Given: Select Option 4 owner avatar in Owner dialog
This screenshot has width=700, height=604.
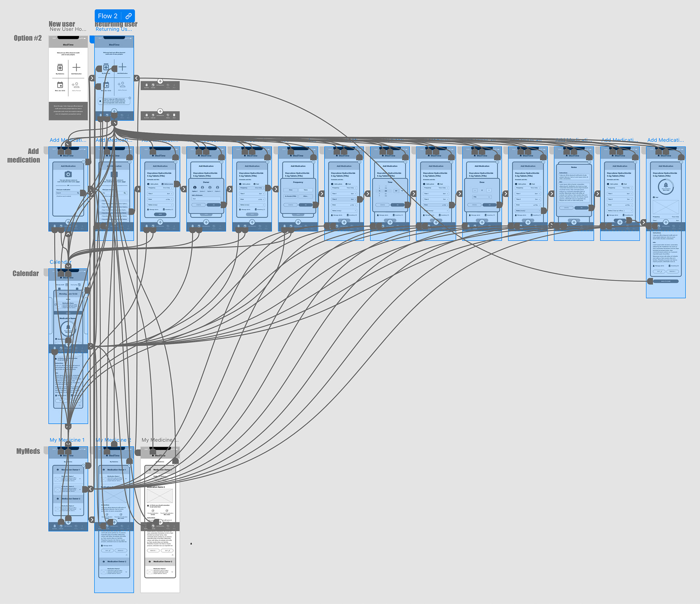Looking at the screenshot, I should point(218,188).
